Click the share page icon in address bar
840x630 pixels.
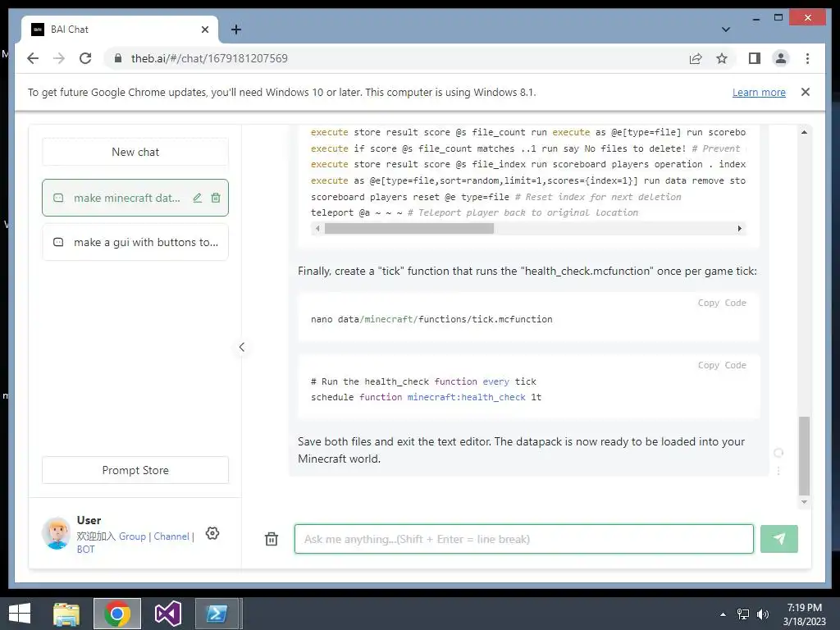[x=696, y=58]
